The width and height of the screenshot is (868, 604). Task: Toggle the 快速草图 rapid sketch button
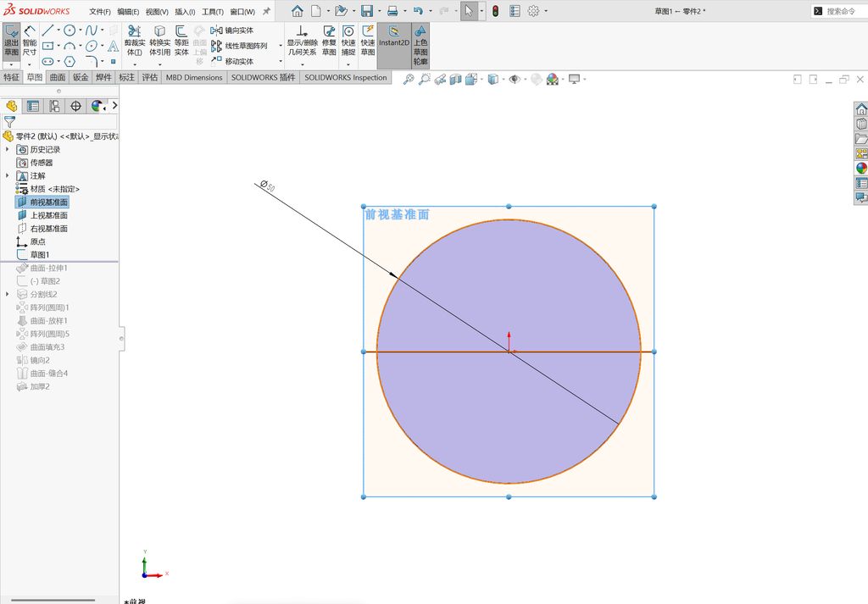tap(368, 41)
